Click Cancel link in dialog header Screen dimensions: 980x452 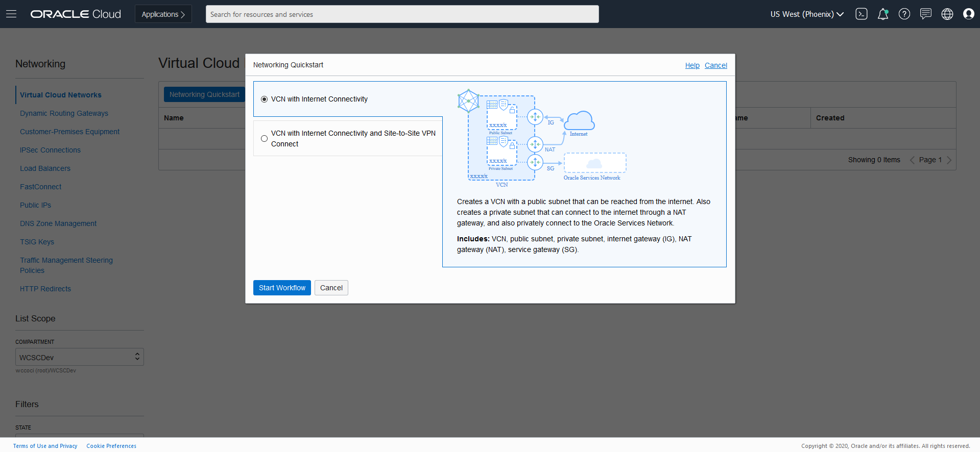coord(716,65)
